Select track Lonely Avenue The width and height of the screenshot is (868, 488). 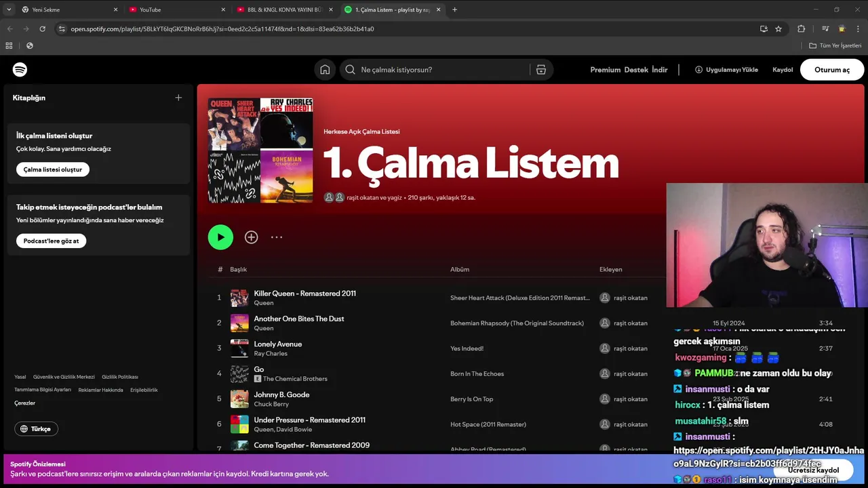point(278,344)
